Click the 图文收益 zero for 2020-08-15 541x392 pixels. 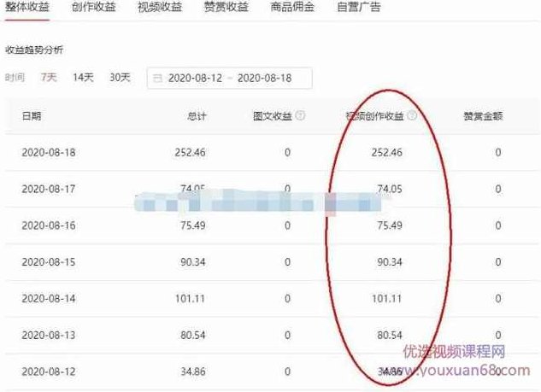click(287, 262)
